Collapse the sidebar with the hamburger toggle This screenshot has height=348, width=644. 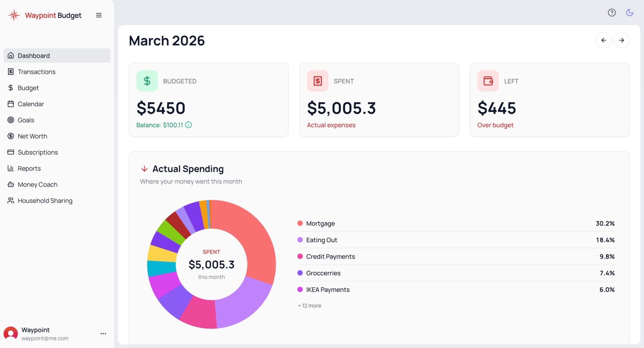click(99, 15)
